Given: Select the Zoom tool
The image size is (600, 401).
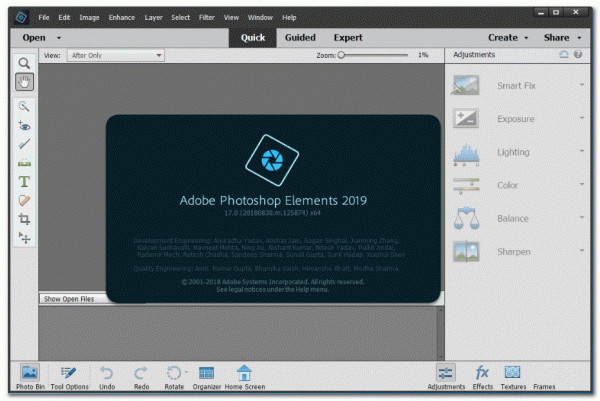Looking at the screenshot, I should click(24, 63).
